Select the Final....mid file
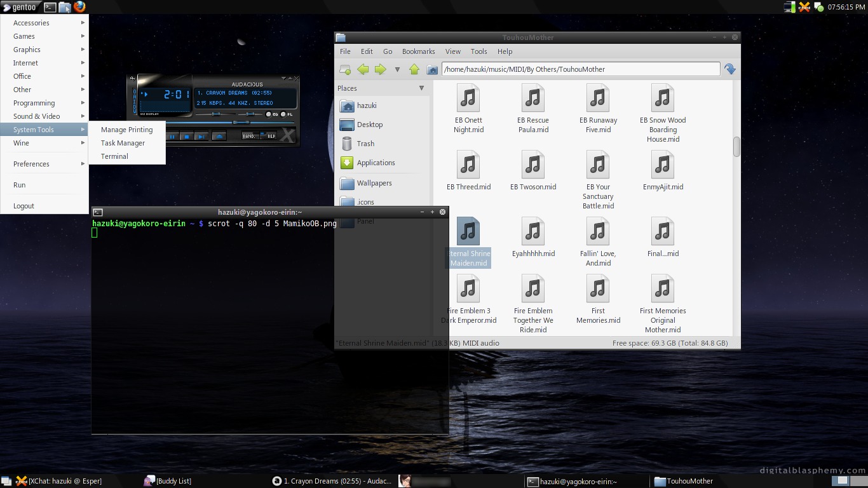 pos(663,237)
